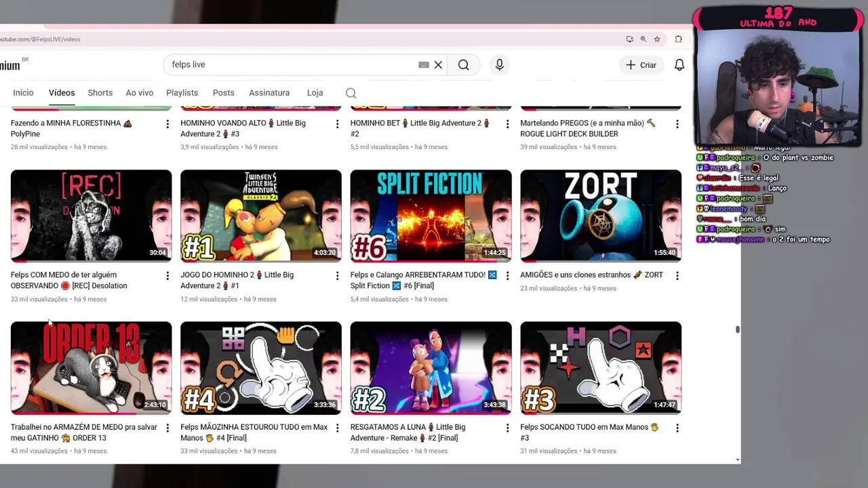This screenshot has height=488, width=868.
Task: Open title link AMIGÕES e uns clones estranhos ZORT
Action: [x=591, y=275]
